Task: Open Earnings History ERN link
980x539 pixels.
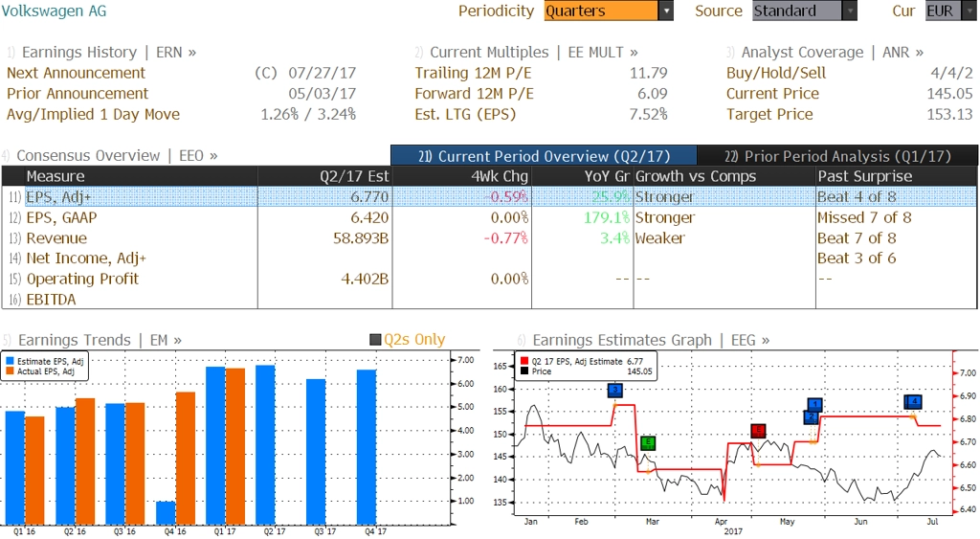Action: (109, 53)
